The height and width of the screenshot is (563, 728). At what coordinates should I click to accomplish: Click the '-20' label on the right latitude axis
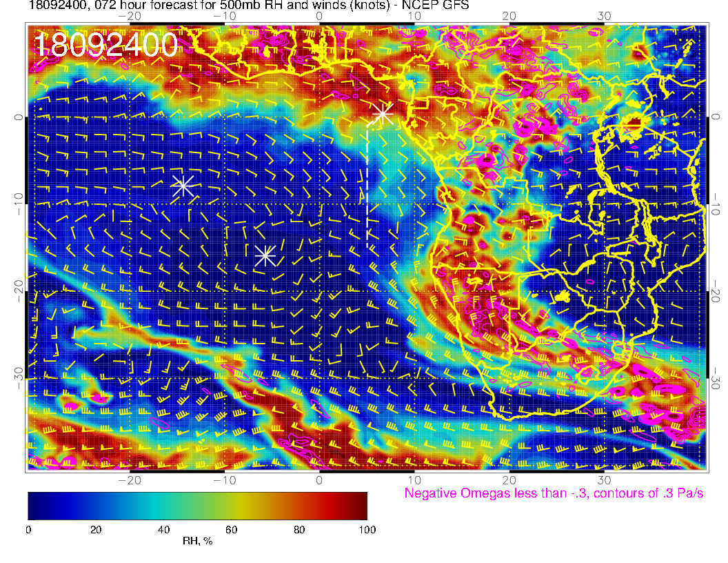pos(716,291)
